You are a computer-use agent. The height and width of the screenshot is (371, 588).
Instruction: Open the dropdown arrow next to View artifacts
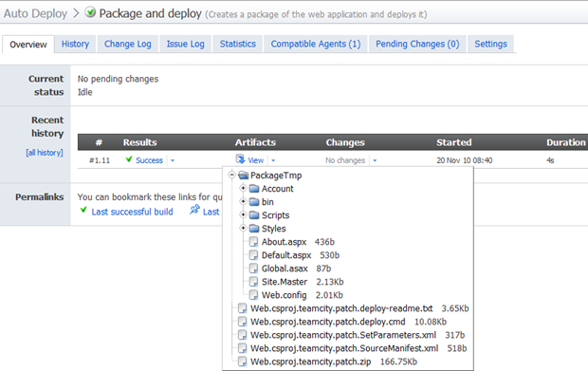[x=273, y=160]
